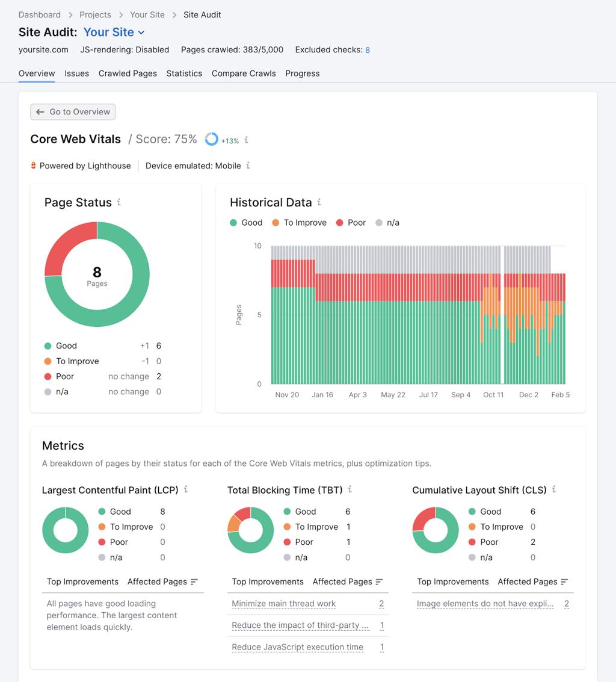Image resolution: width=616 pixels, height=682 pixels.
Task: Toggle n/a series in Historical Data legend
Action: (x=387, y=223)
